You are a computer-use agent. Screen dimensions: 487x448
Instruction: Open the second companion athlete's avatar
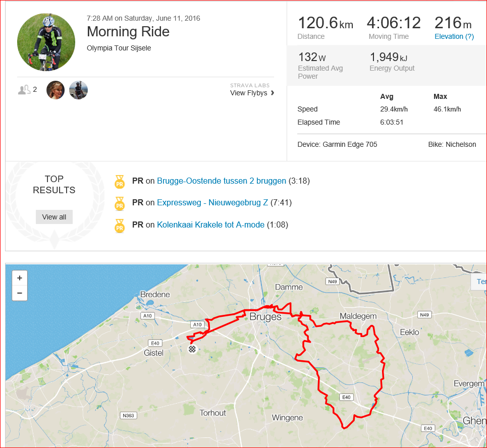coord(78,90)
